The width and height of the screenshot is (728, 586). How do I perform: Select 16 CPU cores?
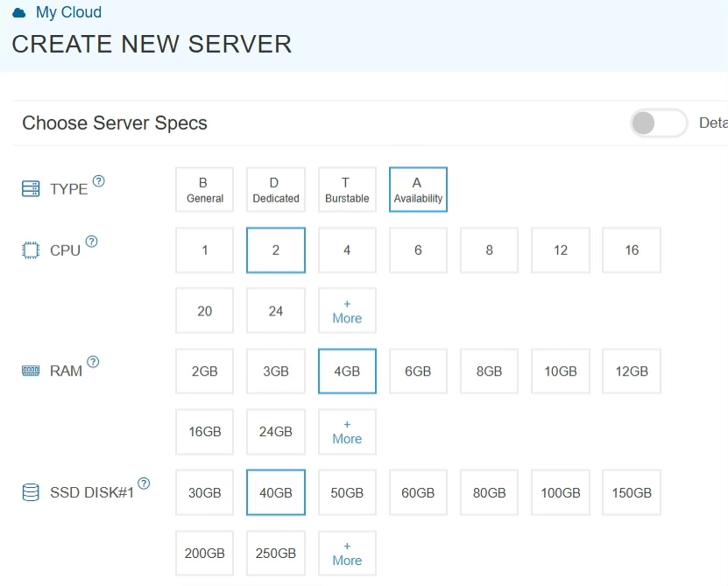(x=631, y=250)
